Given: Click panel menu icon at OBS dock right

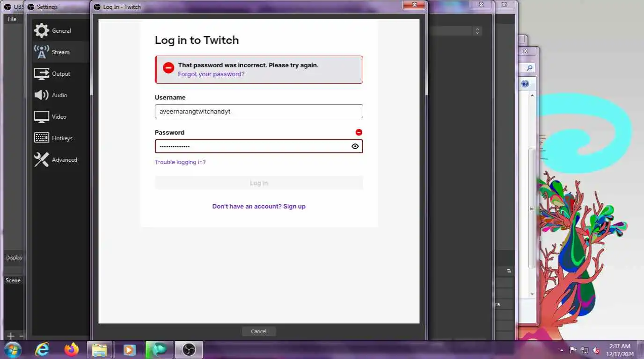Looking at the screenshot, I should point(509,271).
